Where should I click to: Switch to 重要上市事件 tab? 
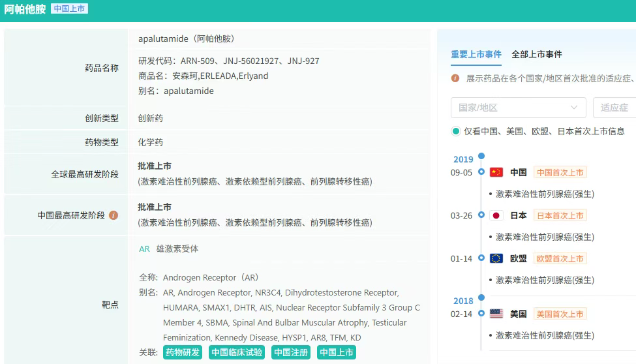[x=476, y=54]
